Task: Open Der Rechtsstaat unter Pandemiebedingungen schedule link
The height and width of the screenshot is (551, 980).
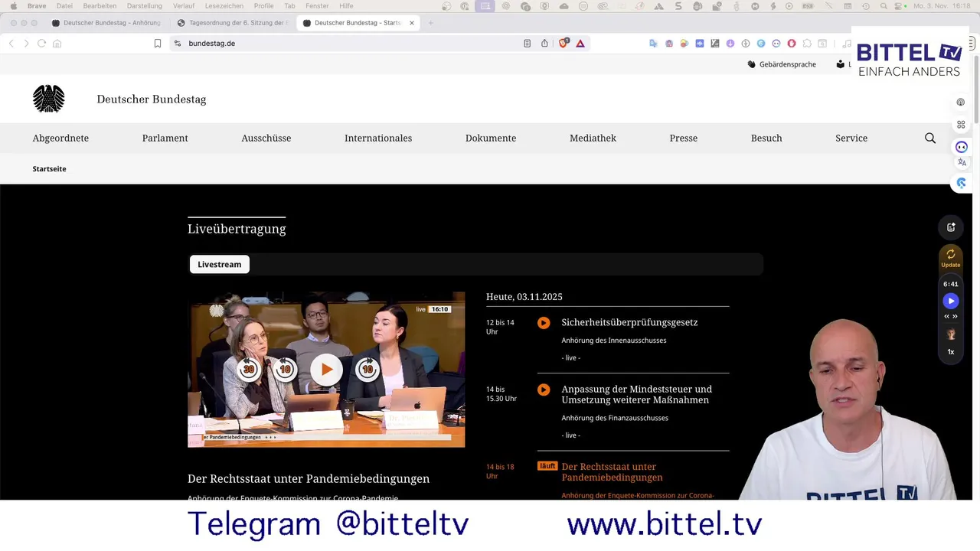Action: click(612, 471)
